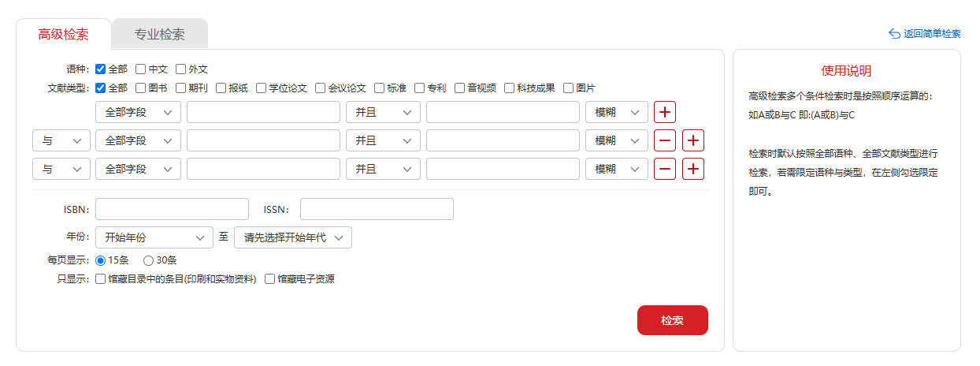Remove the second search condition row
Screen dimensions: 980x366
[x=665, y=140]
